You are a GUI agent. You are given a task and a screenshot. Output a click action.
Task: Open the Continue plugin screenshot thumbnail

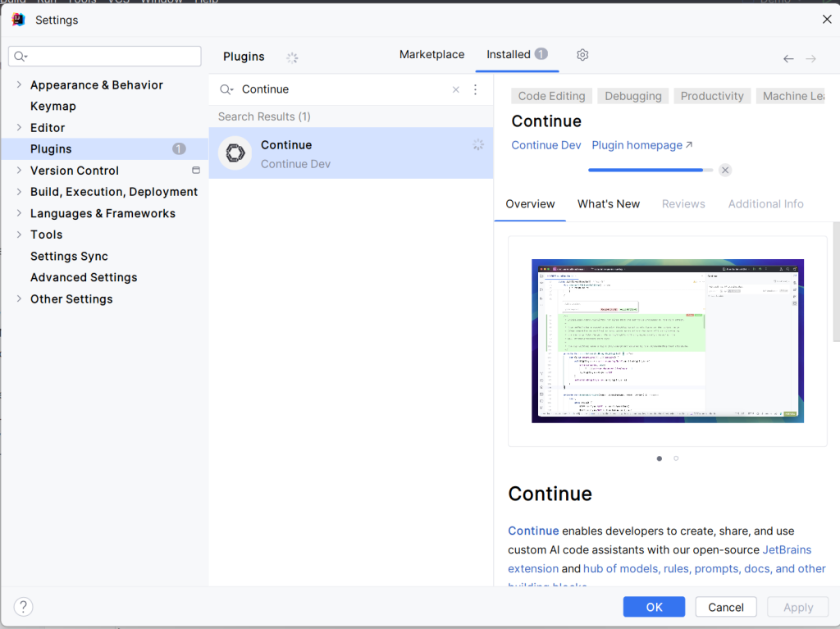tap(667, 340)
